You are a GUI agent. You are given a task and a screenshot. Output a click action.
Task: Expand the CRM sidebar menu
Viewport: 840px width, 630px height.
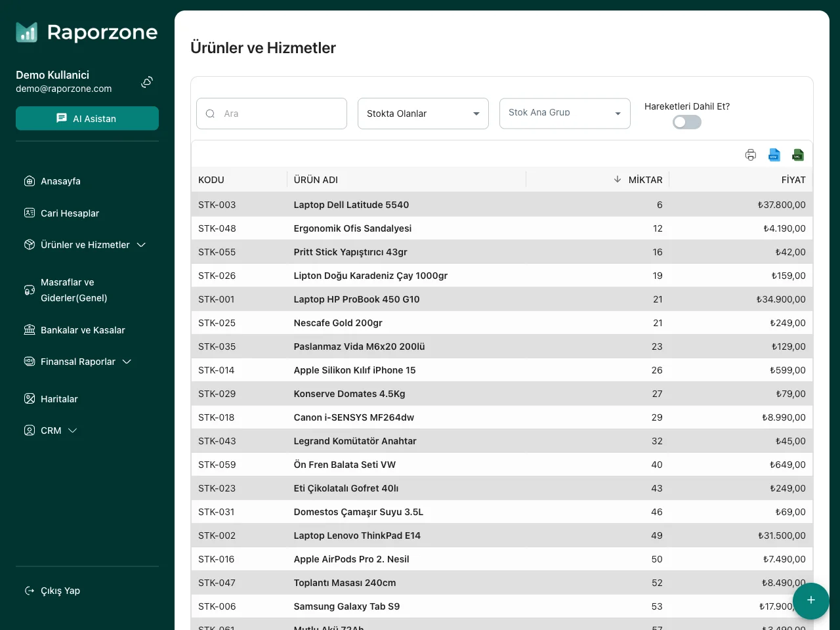(x=51, y=430)
